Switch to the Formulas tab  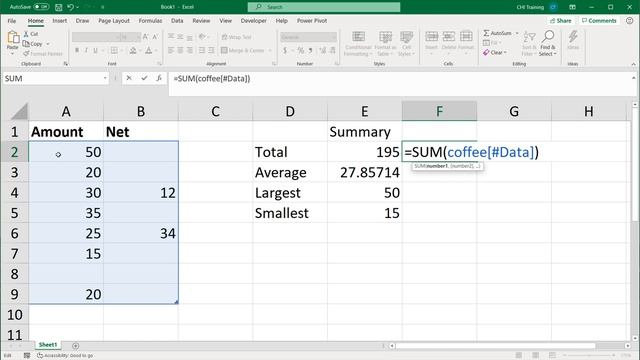[150, 21]
